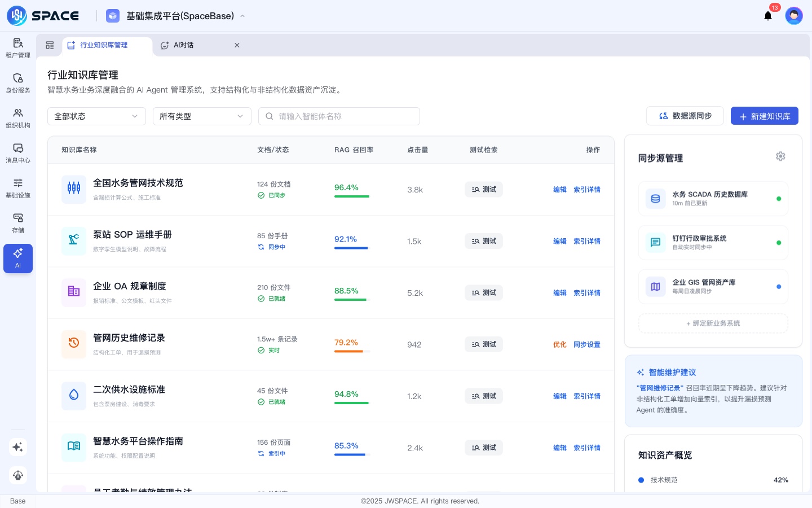The image size is (812, 508).
Task: Select the 行业知识库管理 tab
Action: 104,45
